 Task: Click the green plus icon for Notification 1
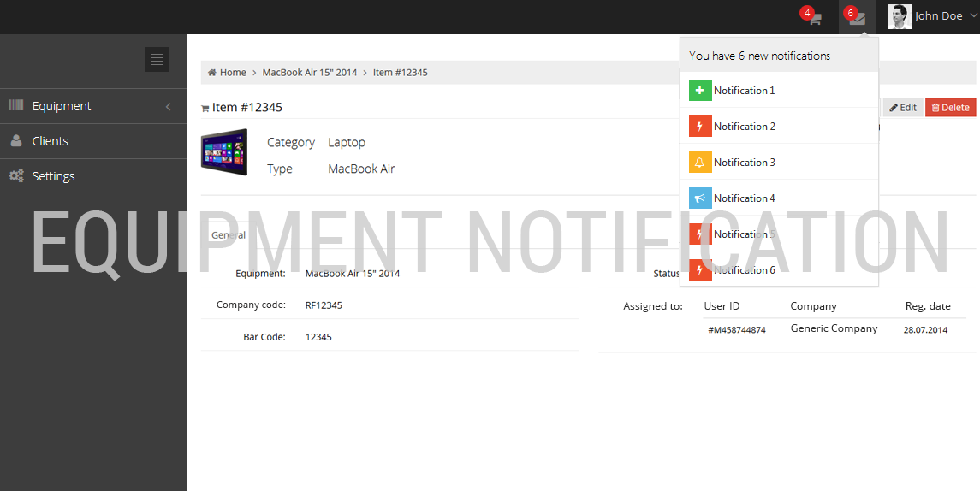[x=700, y=91]
